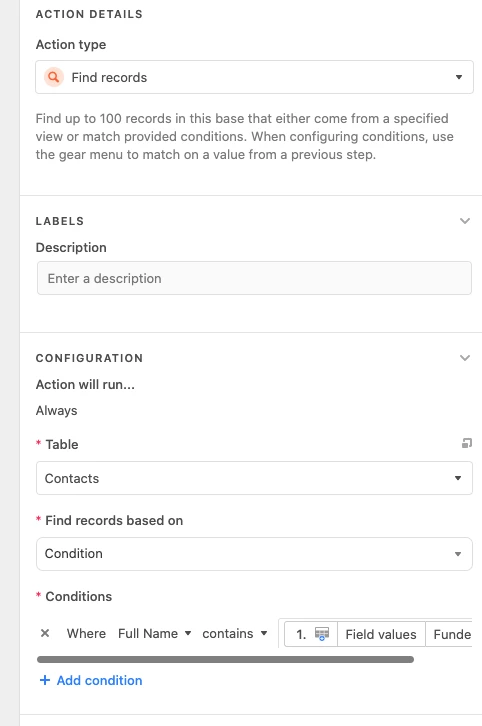Collapse the Configuration section chevron
The height and width of the screenshot is (726, 482).
(465, 358)
